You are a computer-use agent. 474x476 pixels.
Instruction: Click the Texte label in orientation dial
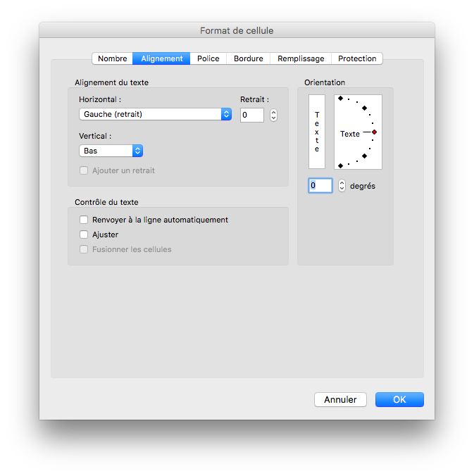350,134
